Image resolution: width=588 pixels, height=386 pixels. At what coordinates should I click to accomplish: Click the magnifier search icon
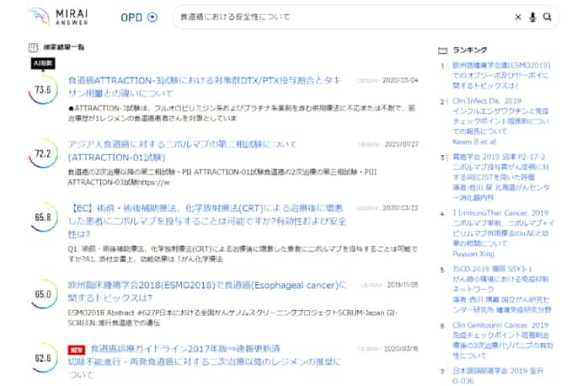[x=547, y=17]
